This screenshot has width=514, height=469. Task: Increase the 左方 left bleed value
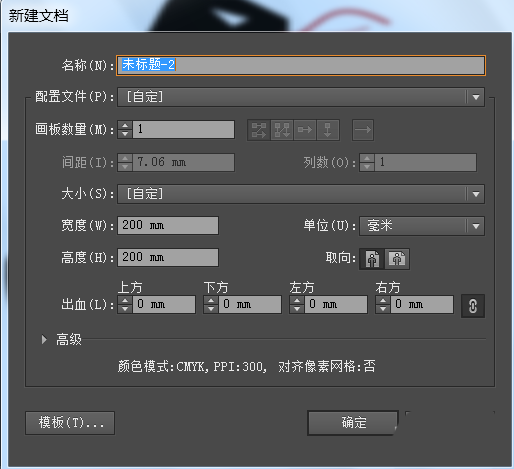pyautogui.click(x=297, y=301)
